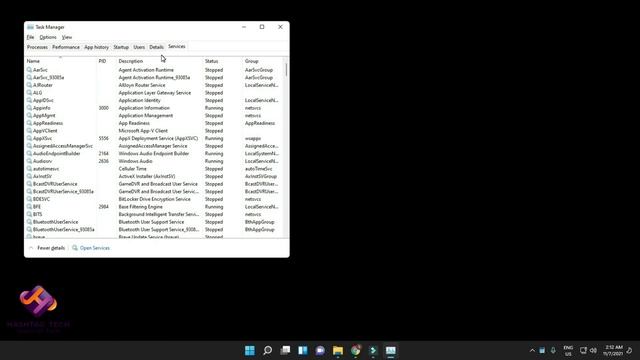Click the Open Services magnifier icon
The image size is (640, 360).
click(75, 248)
